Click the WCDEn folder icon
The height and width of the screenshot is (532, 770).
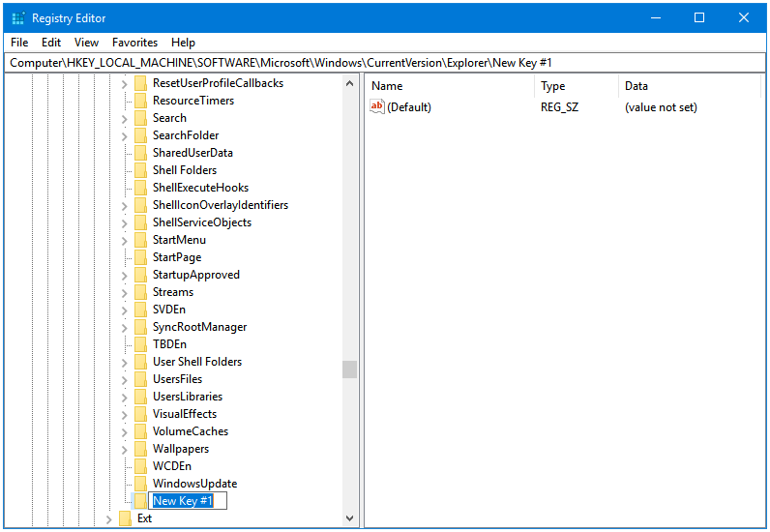(x=140, y=466)
